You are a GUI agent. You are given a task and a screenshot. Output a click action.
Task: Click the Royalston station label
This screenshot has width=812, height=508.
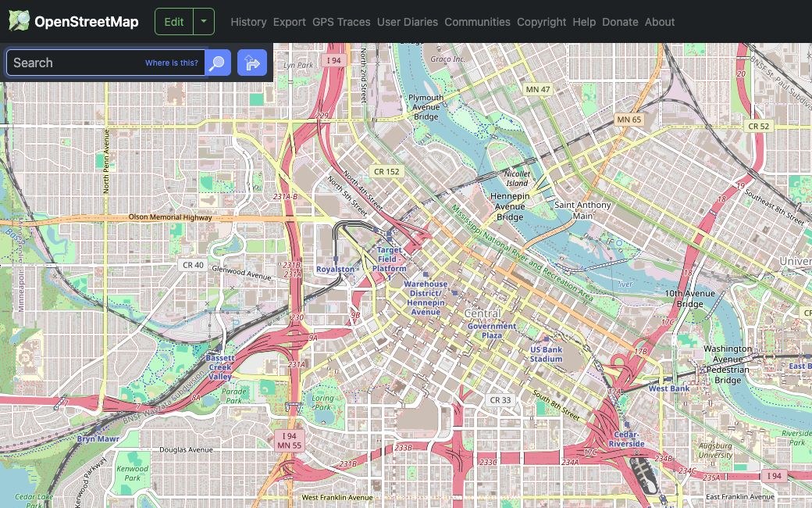pos(335,269)
